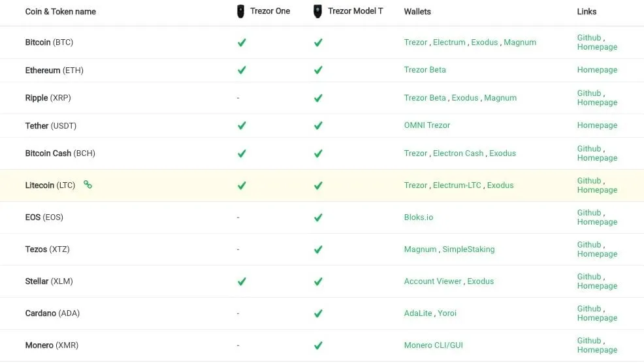Open the Monero CLI/GUI wallet link
644x363 pixels.
tap(433, 345)
